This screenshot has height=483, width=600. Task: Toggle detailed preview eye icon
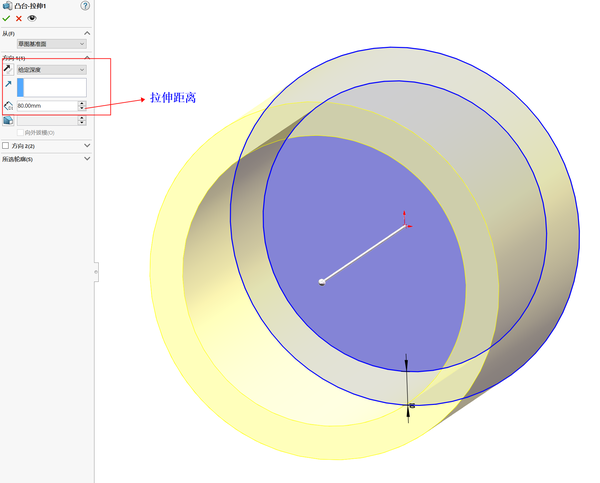[32, 18]
